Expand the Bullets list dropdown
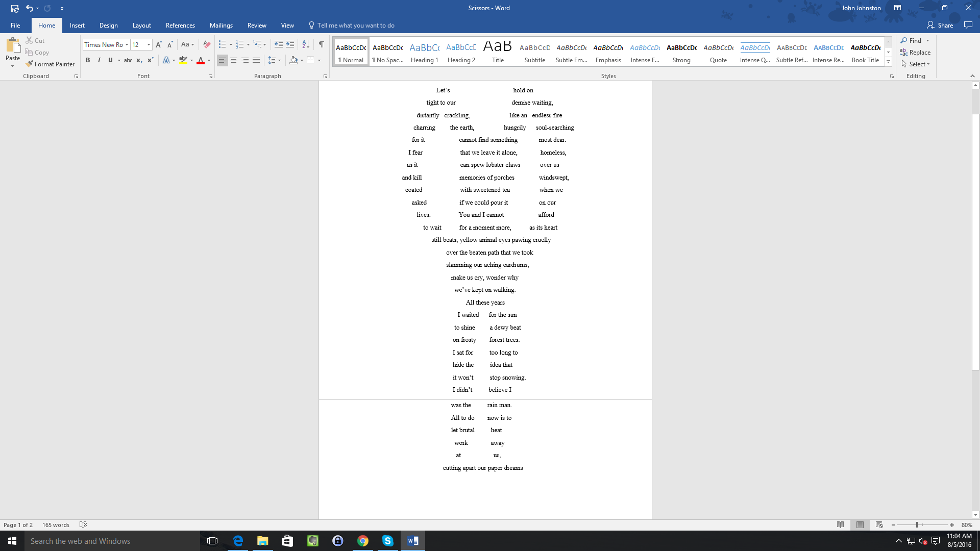The image size is (980, 551). pyautogui.click(x=231, y=45)
